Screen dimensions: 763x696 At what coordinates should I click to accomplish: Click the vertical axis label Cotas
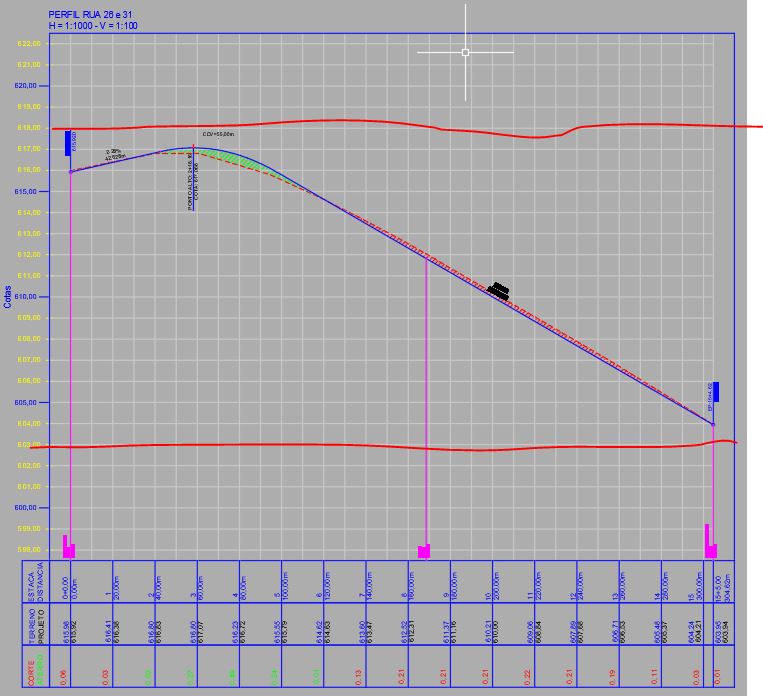7,296
